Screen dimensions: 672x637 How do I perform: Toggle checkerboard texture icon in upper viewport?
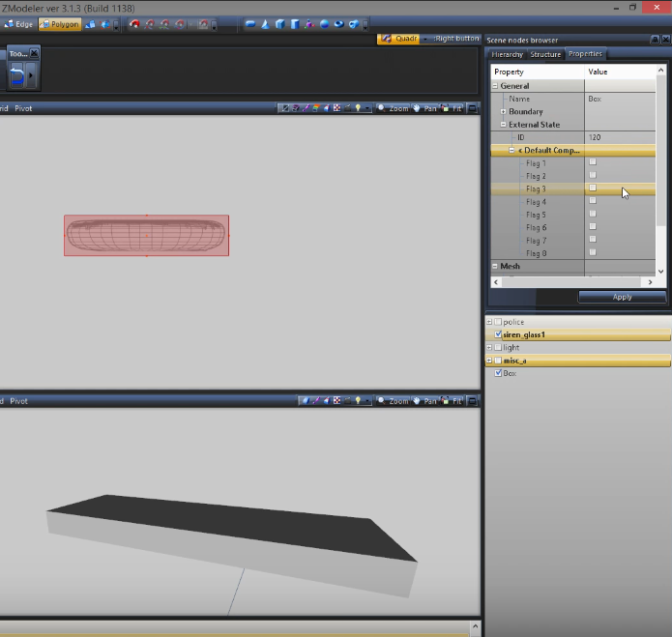pyautogui.click(x=336, y=108)
